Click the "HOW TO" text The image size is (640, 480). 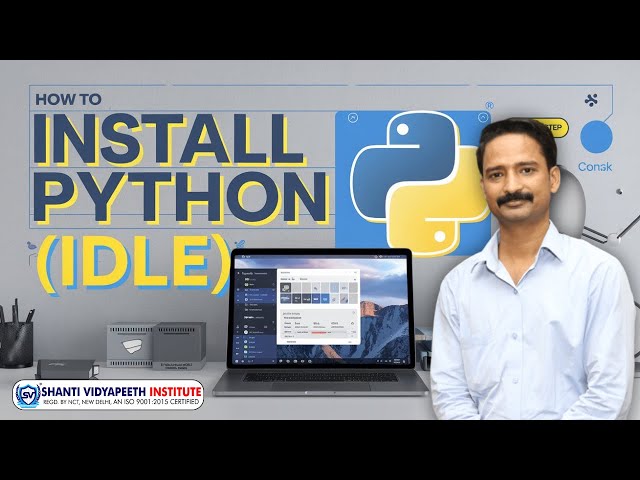(x=68, y=99)
